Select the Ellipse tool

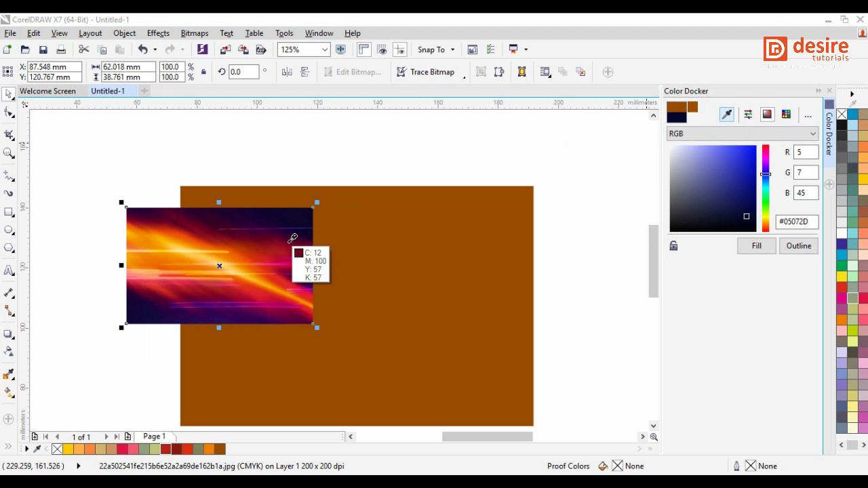9,230
